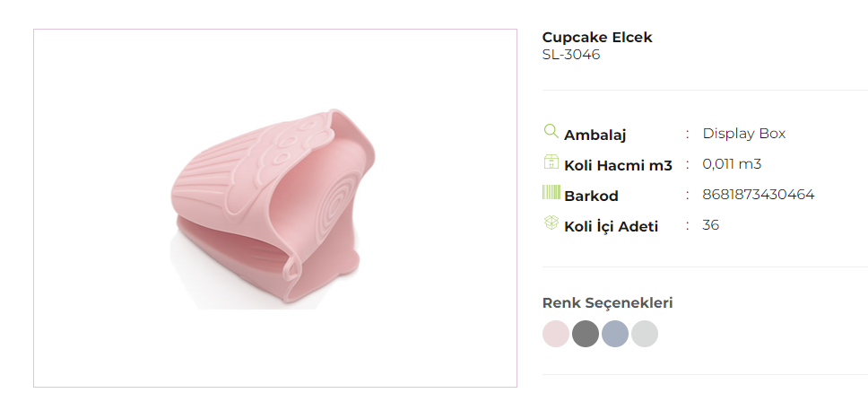This screenshot has height=393, width=868.
Task: Select the dark gray color swatch
Action: tap(586, 334)
